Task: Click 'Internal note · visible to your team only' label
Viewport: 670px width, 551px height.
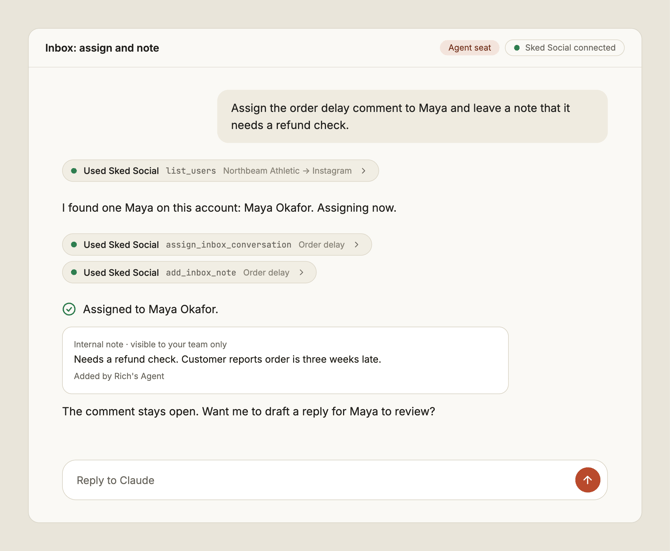Action: (x=150, y=344)
